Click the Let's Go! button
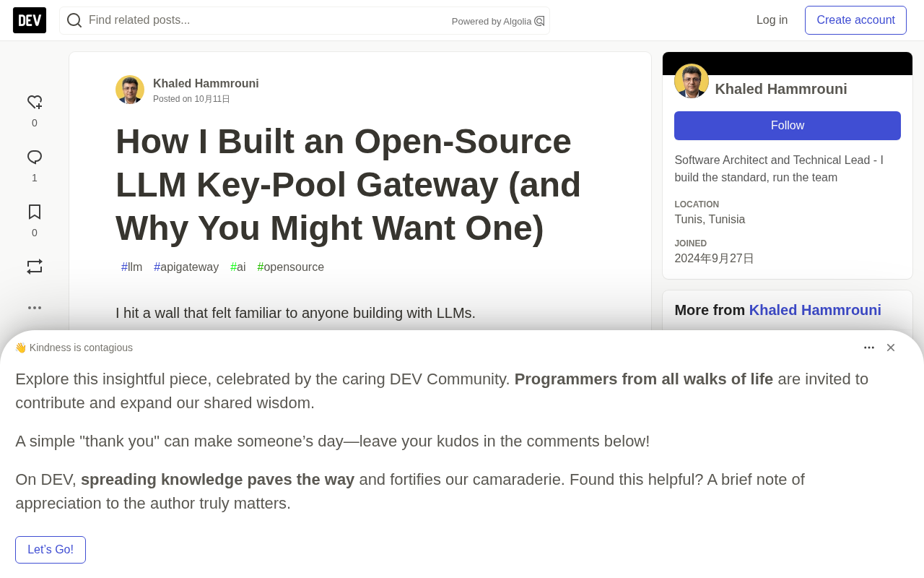This screenshot has height=578, width=924. point(51,550)
